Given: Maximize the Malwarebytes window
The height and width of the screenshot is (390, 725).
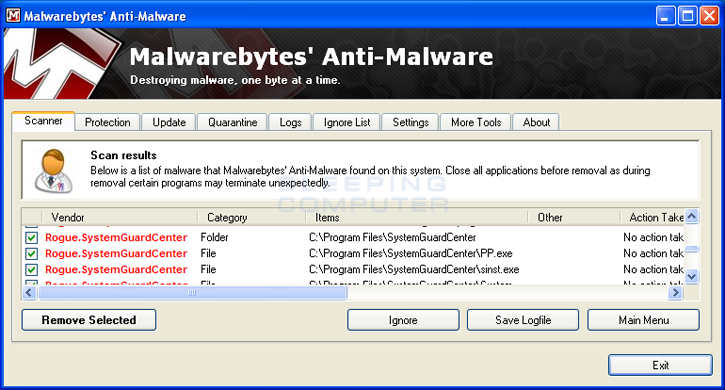Looking at the screenshot, I should (x=688, y=16).
